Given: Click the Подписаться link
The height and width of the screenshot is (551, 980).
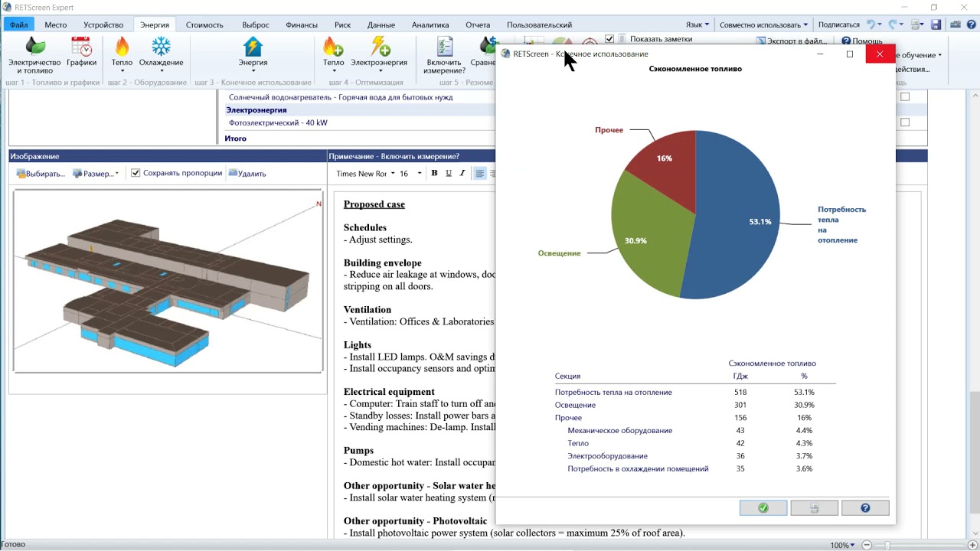Looking at the screenshot, I should (838, 24).
